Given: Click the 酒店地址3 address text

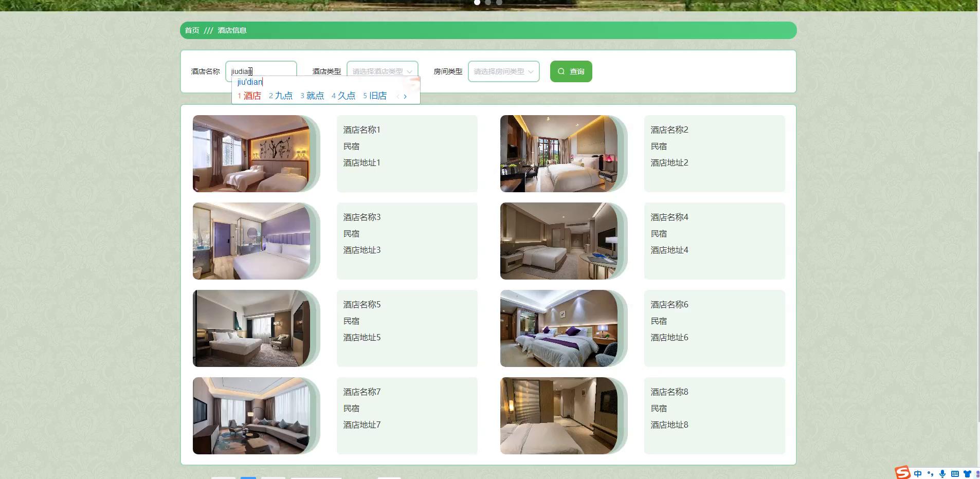Looking at the screenshot, I should click(362, 250).
